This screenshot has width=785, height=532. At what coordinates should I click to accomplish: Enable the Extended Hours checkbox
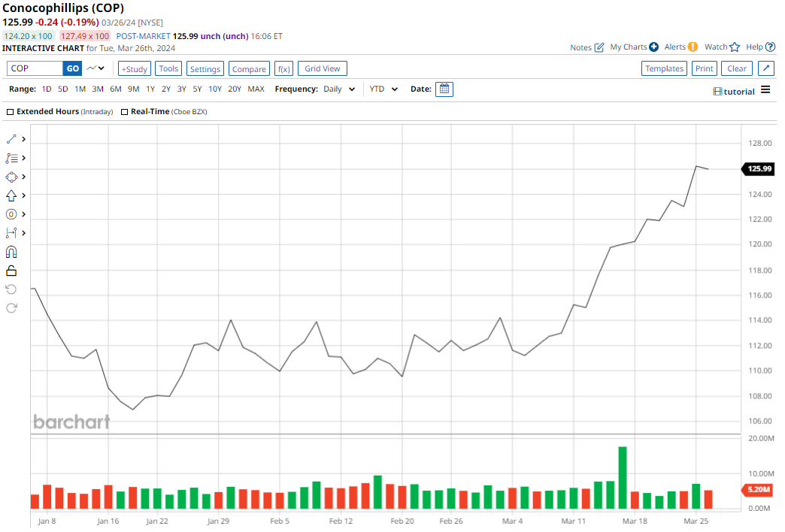click(10, 111)
